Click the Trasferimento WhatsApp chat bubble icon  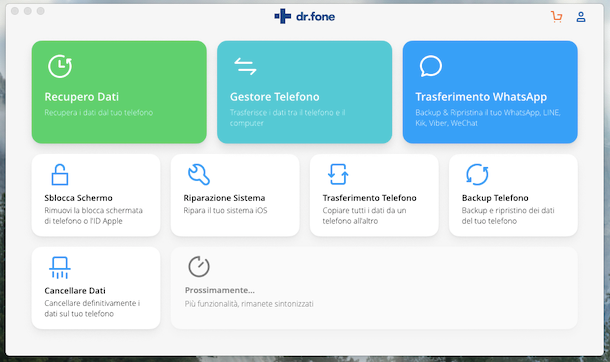(431, 66)
